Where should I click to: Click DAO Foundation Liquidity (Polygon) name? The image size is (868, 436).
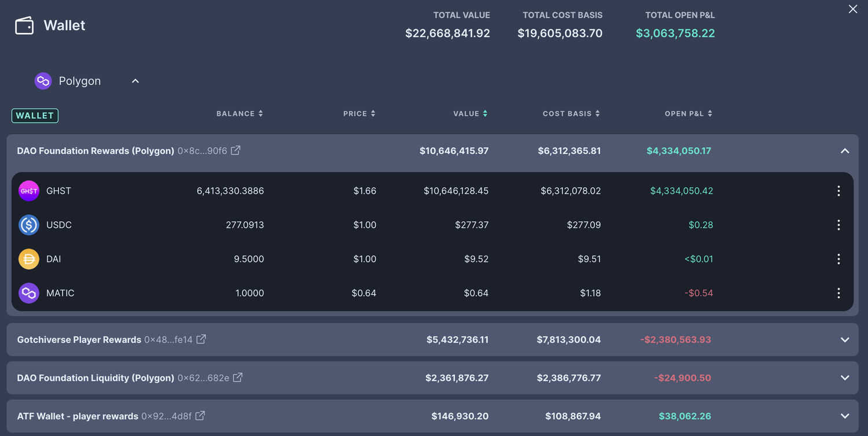[x=95, y=378]
